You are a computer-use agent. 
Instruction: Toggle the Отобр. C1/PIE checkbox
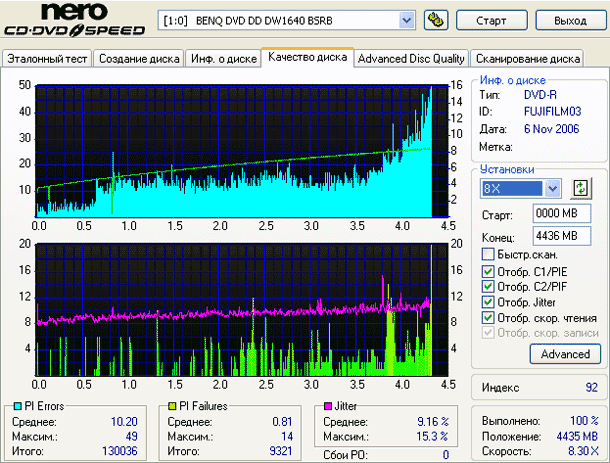(487, 271)
